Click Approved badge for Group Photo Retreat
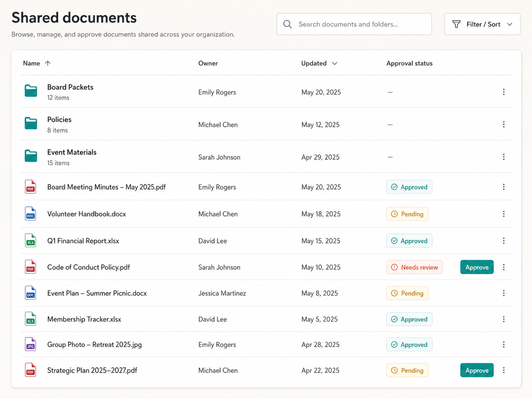The width and height of the screenshot is (532, 399). click(x=409, y=345)
